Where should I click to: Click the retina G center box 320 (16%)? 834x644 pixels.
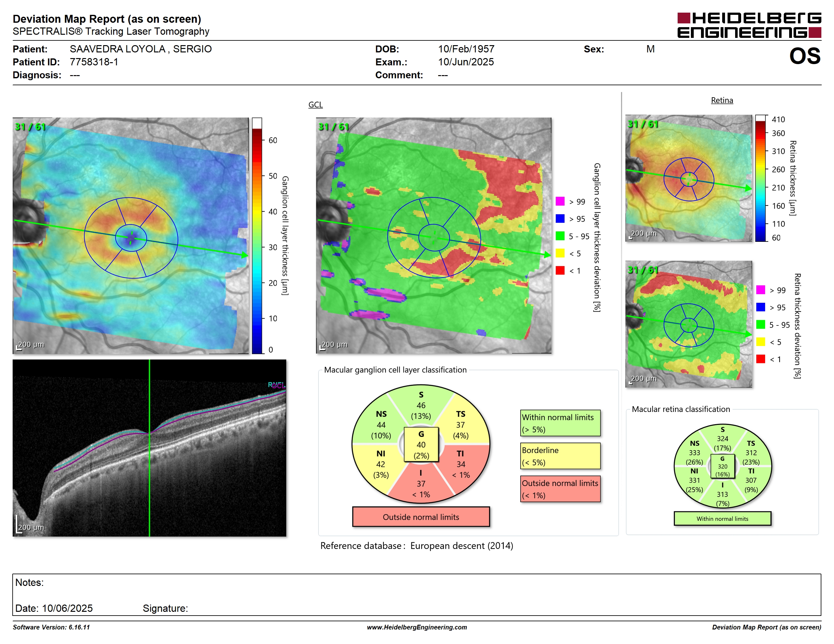click(722, 466)
